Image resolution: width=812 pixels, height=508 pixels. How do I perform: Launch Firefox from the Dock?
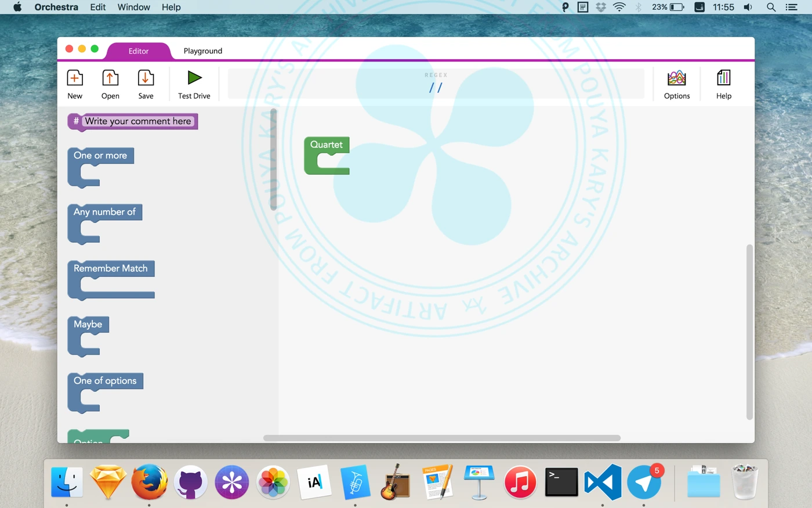click(149, 482)
